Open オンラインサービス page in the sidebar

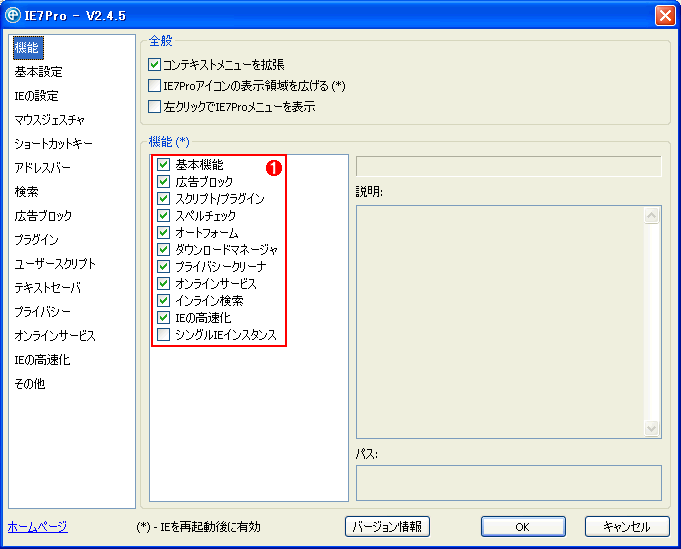pyautogui.click(x=55, y=336)
